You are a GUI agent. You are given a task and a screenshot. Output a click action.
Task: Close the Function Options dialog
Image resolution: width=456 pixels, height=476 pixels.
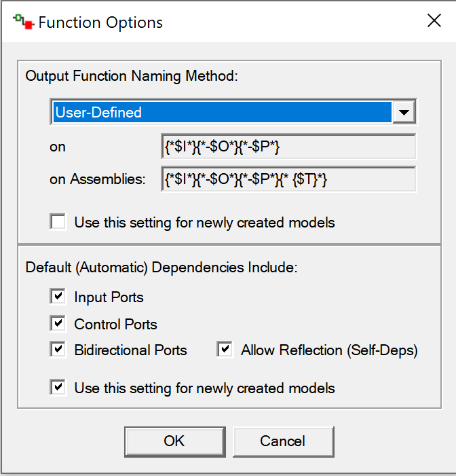pos(434,20)
